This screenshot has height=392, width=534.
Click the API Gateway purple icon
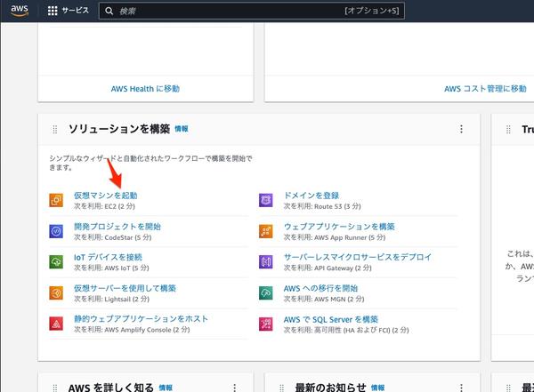click(265, 261)
